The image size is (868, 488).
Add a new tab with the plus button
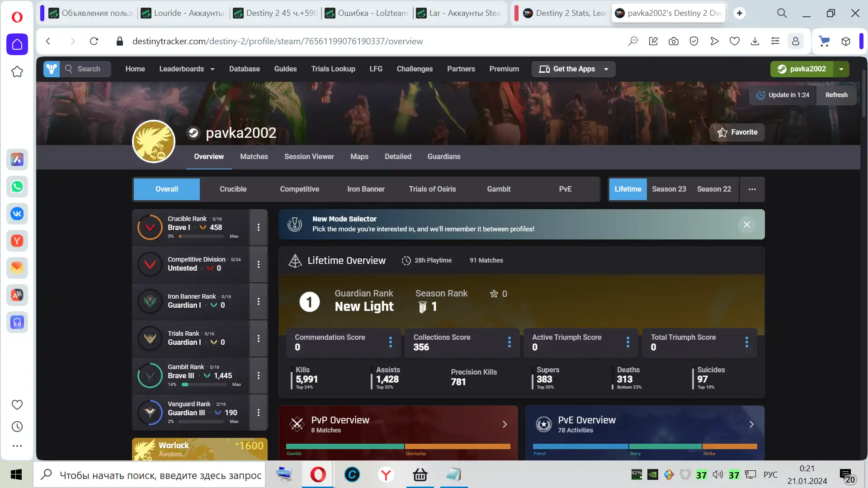click(x=740, y=13)
